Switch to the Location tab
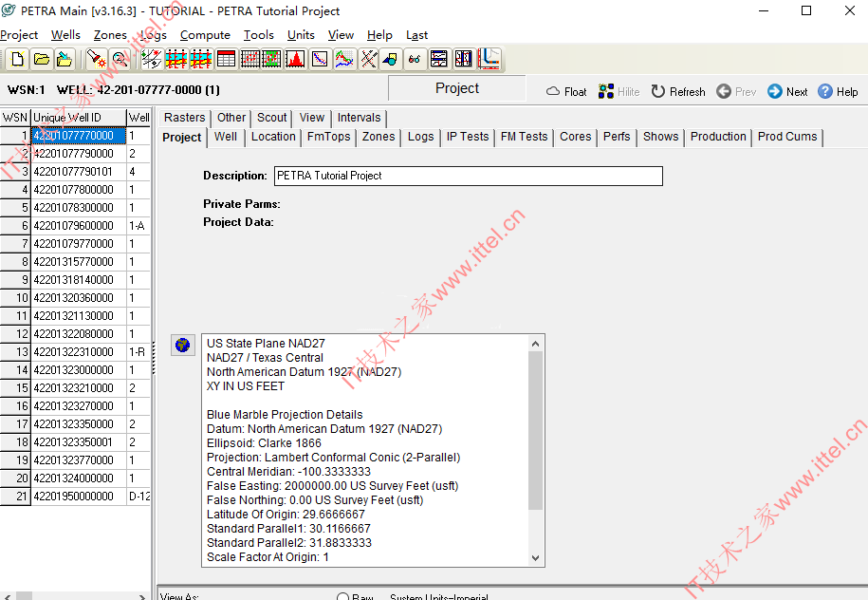 (273, 137)
